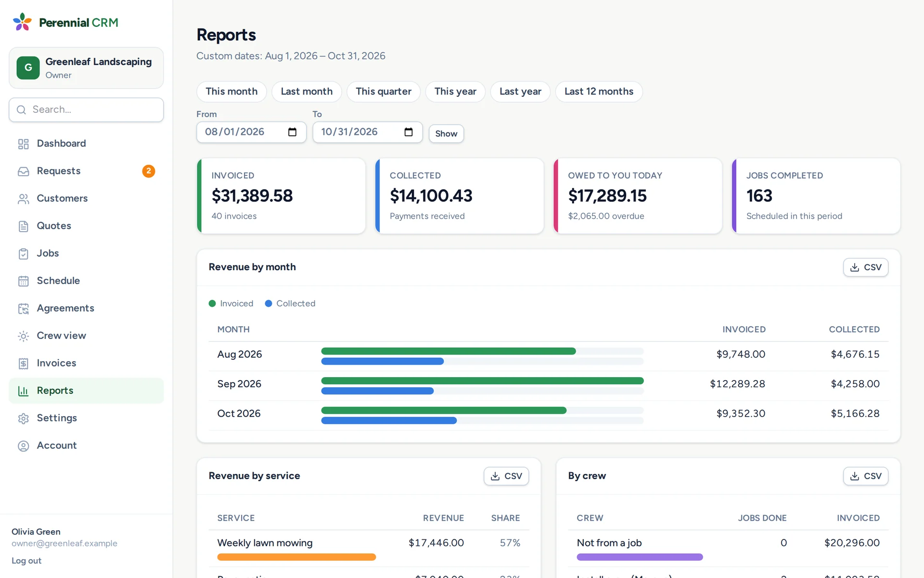The width and height of the screenshot is (924, 578).
Task: Click the Invoiced $31,389.58 summary card
Action: [x=282, y=196]
